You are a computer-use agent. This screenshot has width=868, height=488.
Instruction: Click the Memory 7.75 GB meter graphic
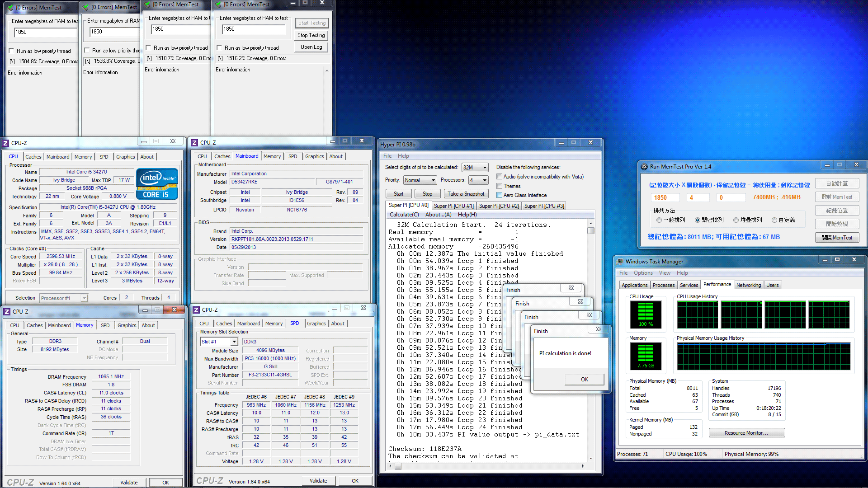[x=645, y=356]
